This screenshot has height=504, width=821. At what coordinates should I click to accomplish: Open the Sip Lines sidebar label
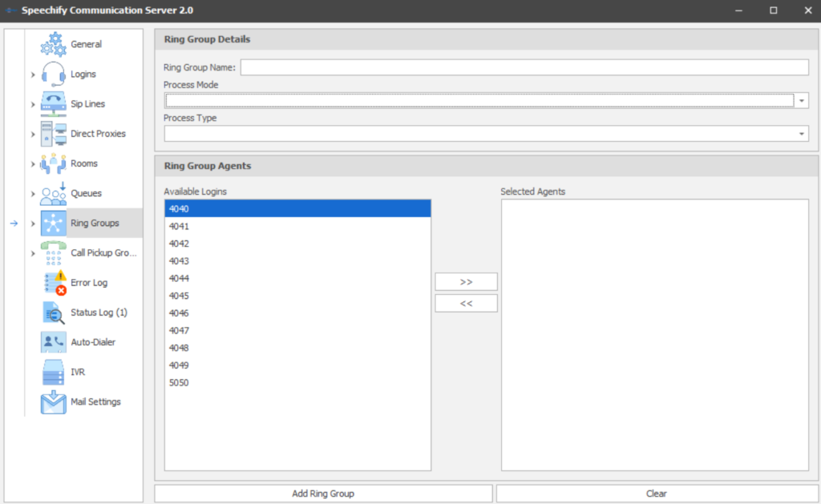88,104
